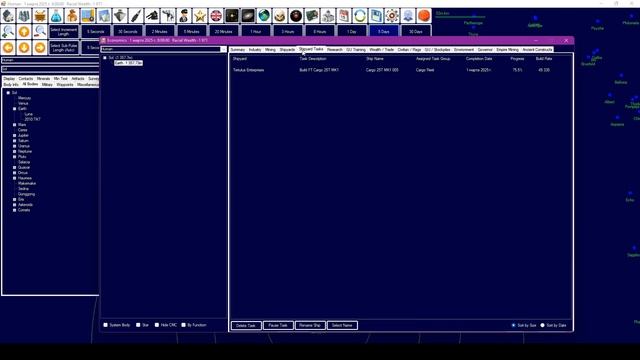Click the floppy disk save icon
640x360 pixels.
pos(376,16)
